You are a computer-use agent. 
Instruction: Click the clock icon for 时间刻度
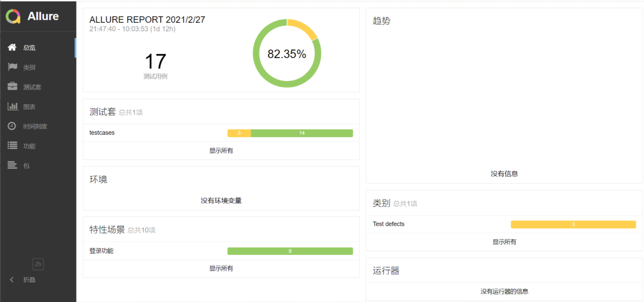coord(12,126)
